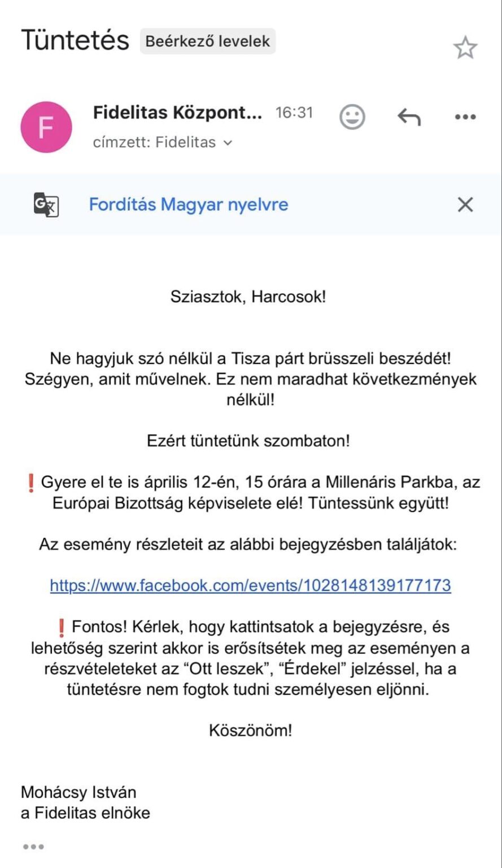Tap the pink F sender avatar
Viewport: 502px width, 868px height.
point(46,127)
